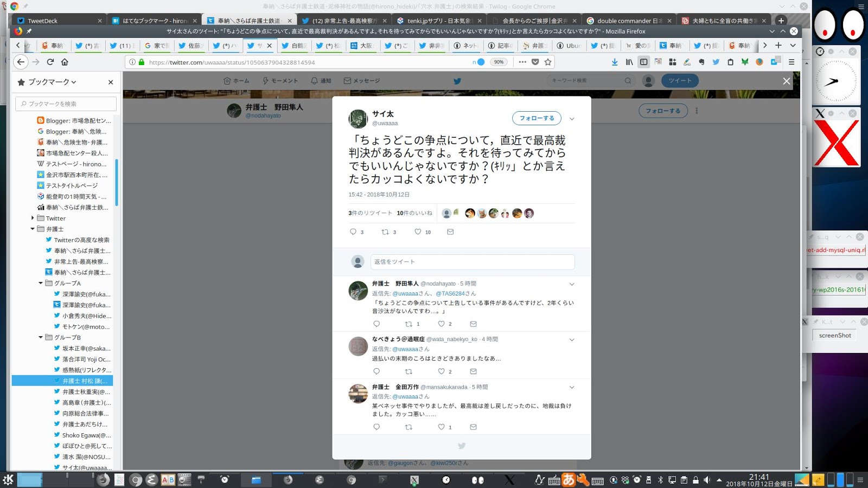Retweet サイ太's main tweet
The height and width of the screenshot is (488, 868).
click(385, 232)
